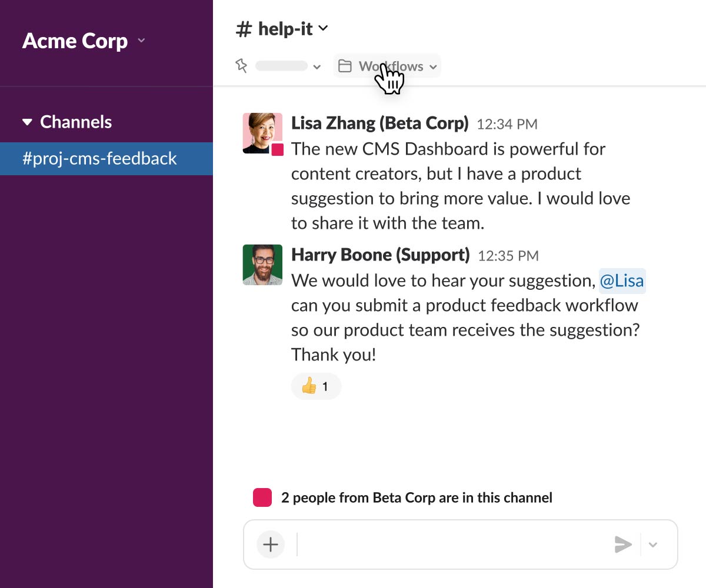Focus the message input field
The width and height of the screenshot is (706, 588).
coord(453,544)
